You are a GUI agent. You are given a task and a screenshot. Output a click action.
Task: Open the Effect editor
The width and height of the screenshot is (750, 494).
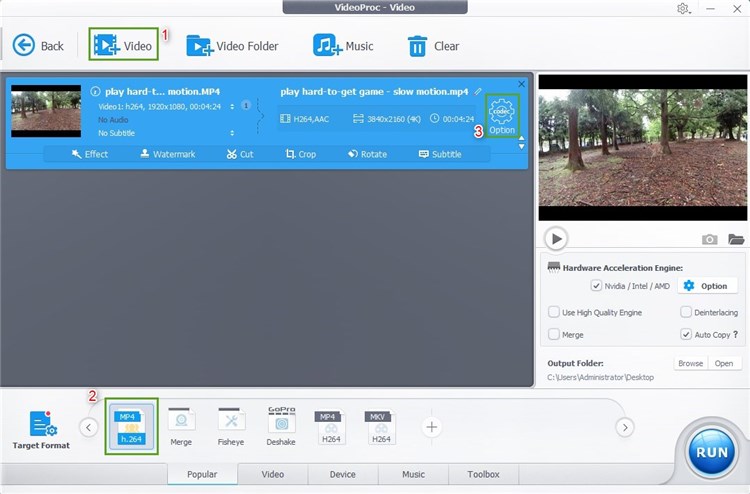pos(89,154)
